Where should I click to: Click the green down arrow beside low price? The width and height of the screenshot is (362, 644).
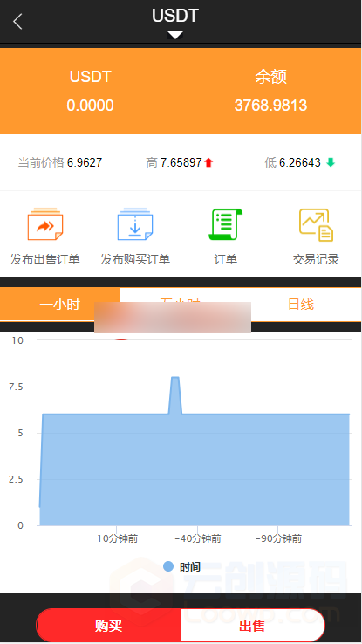[331, 162]
